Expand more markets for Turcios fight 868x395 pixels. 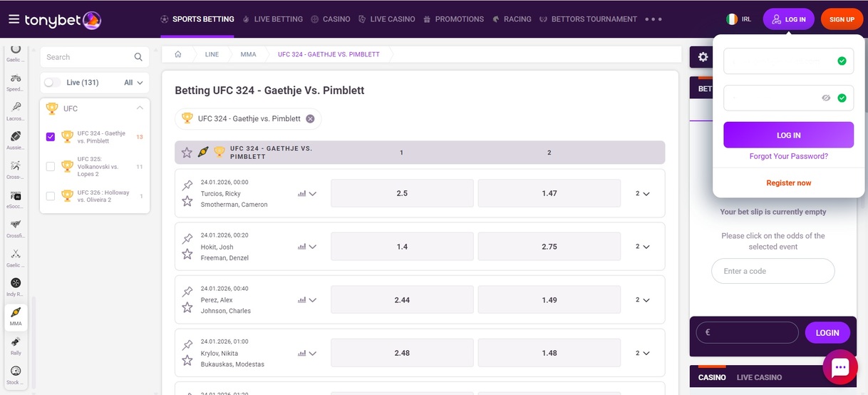tap(643, 193)
